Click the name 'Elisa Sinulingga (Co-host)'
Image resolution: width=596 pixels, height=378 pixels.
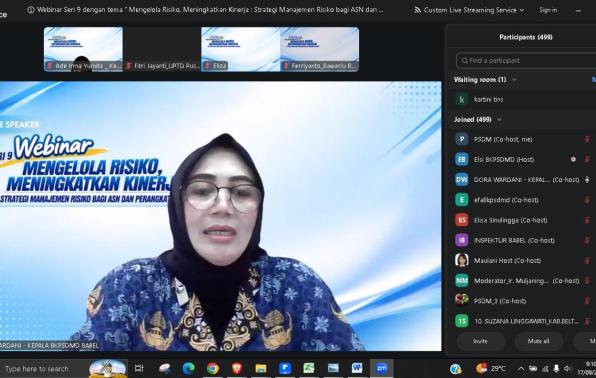click(510, 220)
